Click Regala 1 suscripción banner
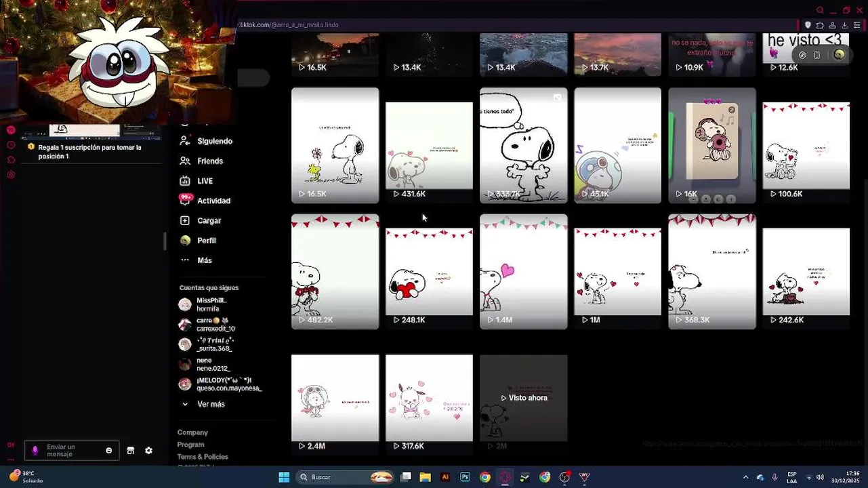Image resolution: width=868 pixels, height=488 pixels. (x=89, y=151)
